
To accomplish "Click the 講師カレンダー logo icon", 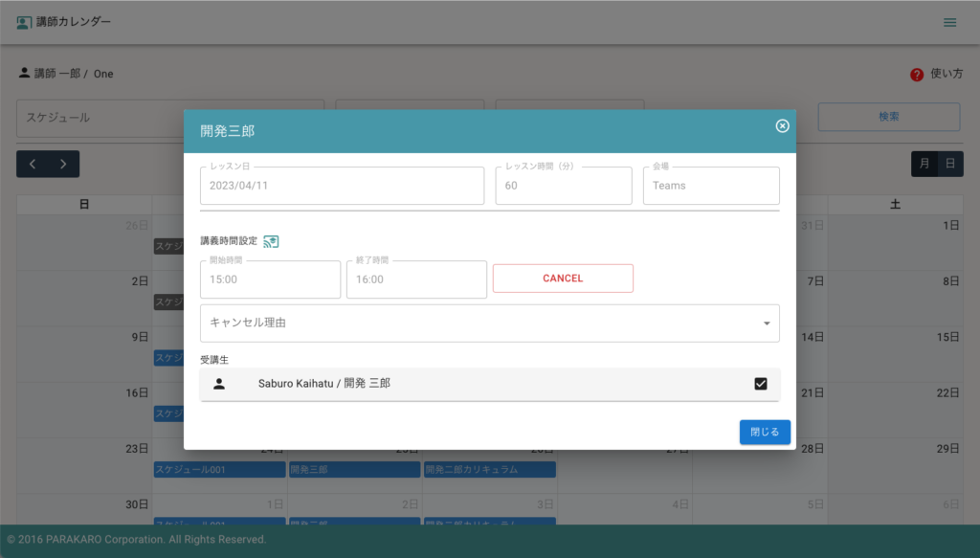I will point(24,22).
